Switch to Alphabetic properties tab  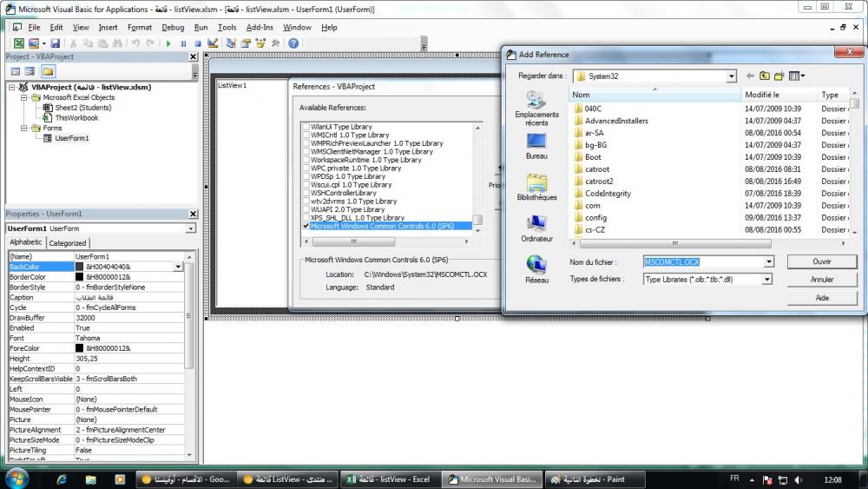click(25, 242)
